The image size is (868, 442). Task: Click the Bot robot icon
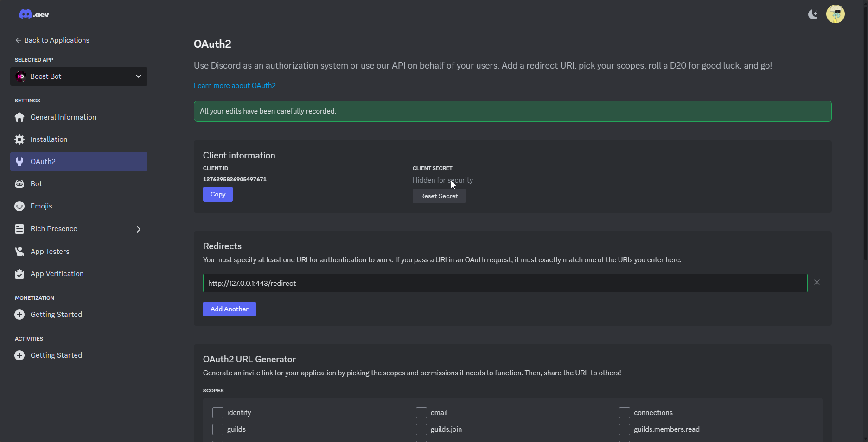[19, 184]
